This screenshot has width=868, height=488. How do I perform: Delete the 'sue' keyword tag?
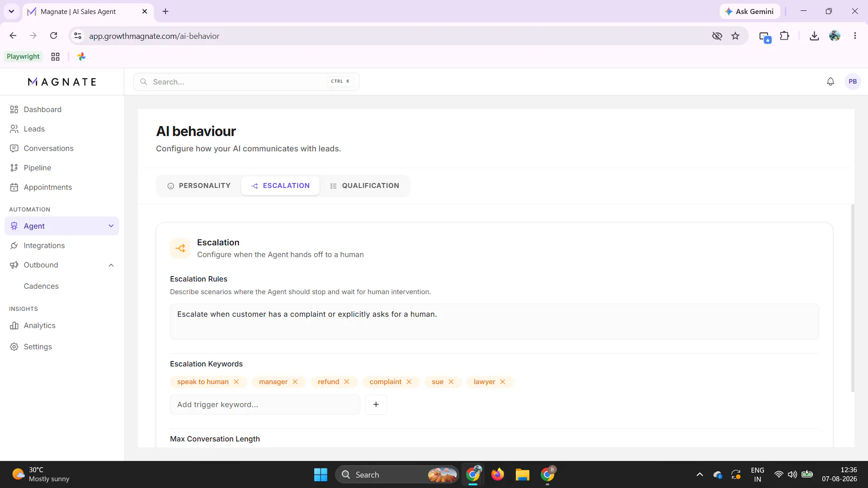tap(451, 382)
